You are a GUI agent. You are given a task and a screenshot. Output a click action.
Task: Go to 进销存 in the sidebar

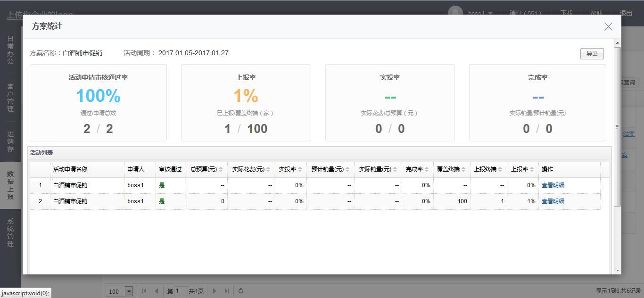tap(10, 141)
